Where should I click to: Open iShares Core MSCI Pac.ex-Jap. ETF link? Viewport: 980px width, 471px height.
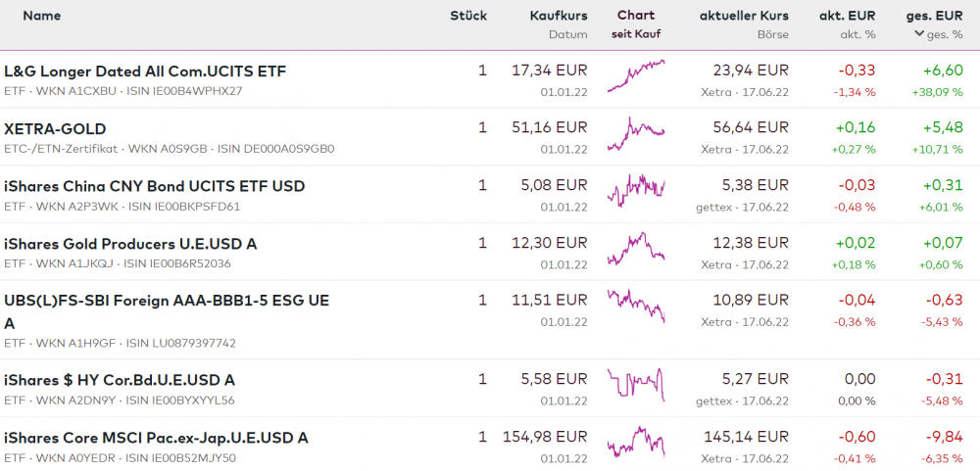156,438
